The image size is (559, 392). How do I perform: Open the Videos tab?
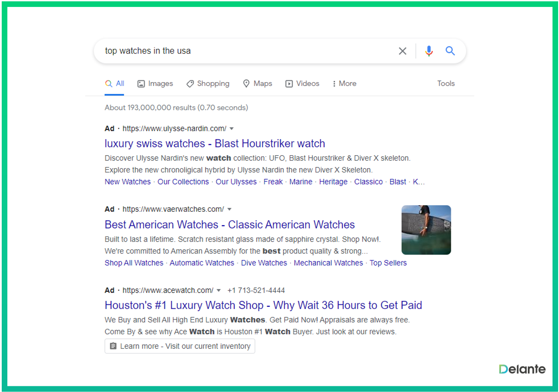(302, 84)
